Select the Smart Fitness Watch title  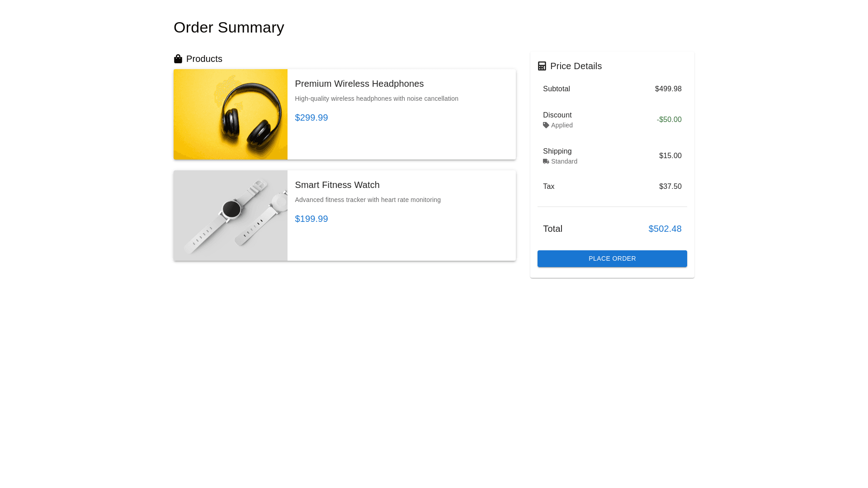point(337,185)
